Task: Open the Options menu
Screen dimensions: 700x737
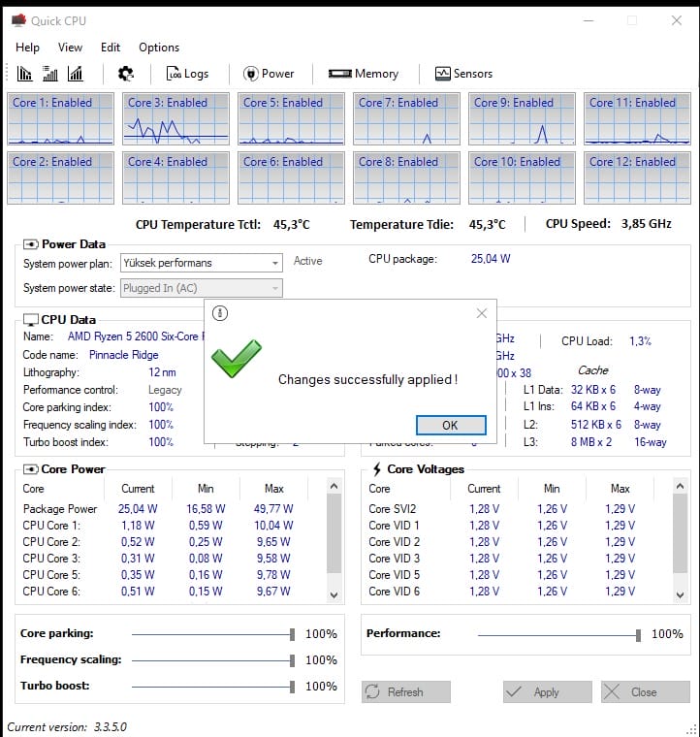Action: point(159,47)
